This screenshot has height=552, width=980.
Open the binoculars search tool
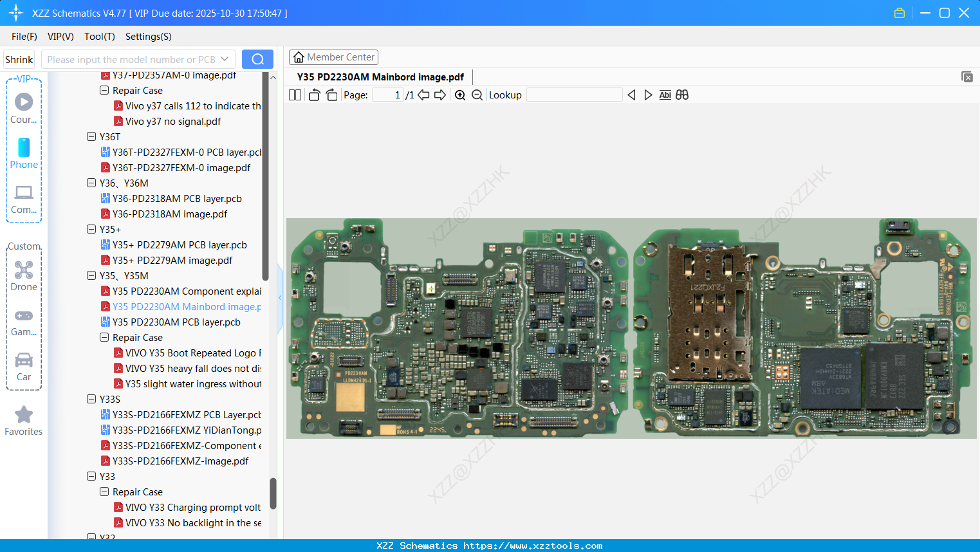pyautogui.click(x=682, y=95)
